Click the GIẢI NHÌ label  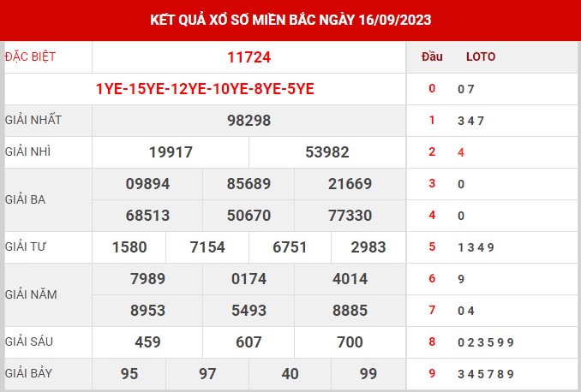[27, 151]
